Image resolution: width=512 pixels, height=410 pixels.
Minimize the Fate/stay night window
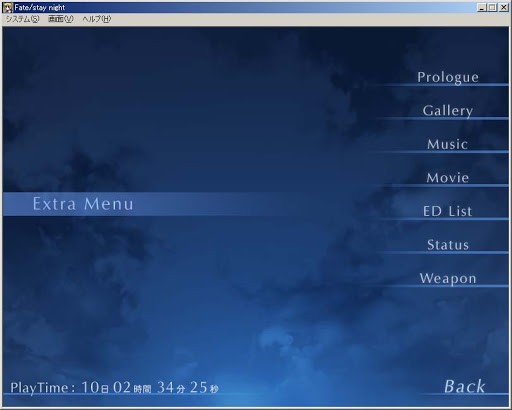[x=481, y=7]
